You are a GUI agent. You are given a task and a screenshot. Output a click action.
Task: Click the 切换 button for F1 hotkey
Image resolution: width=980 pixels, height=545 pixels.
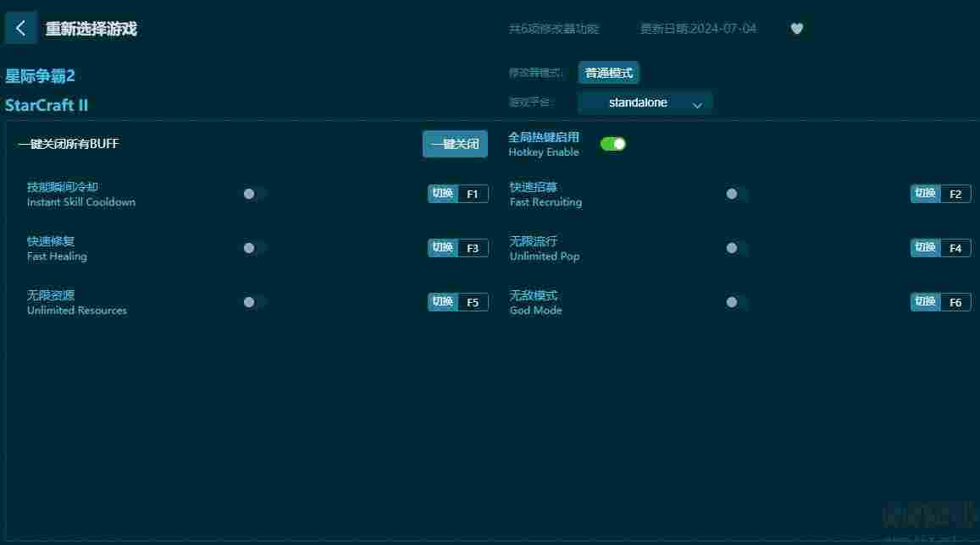coord(442,194)
